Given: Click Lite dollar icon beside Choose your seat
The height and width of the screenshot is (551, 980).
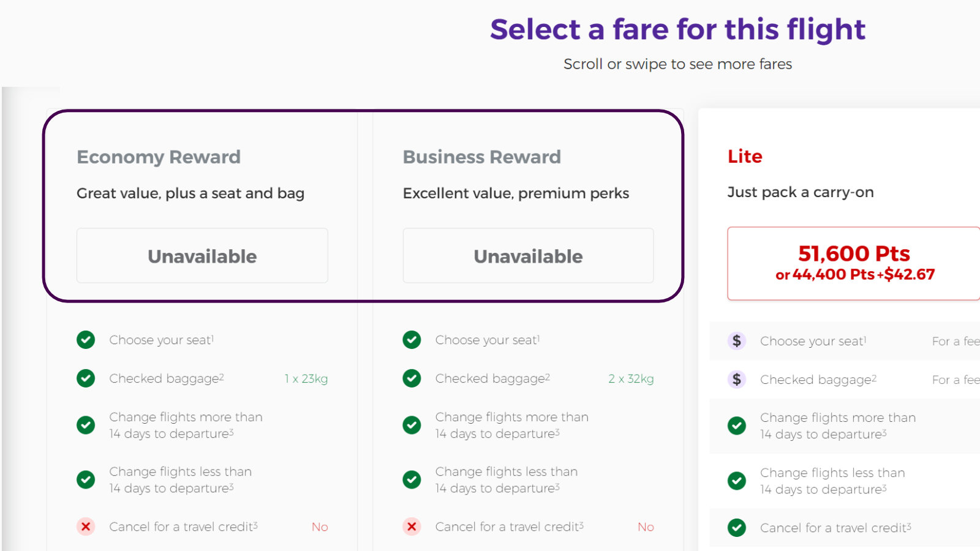Looking at the screenshot, I should (x=737, y=341).
